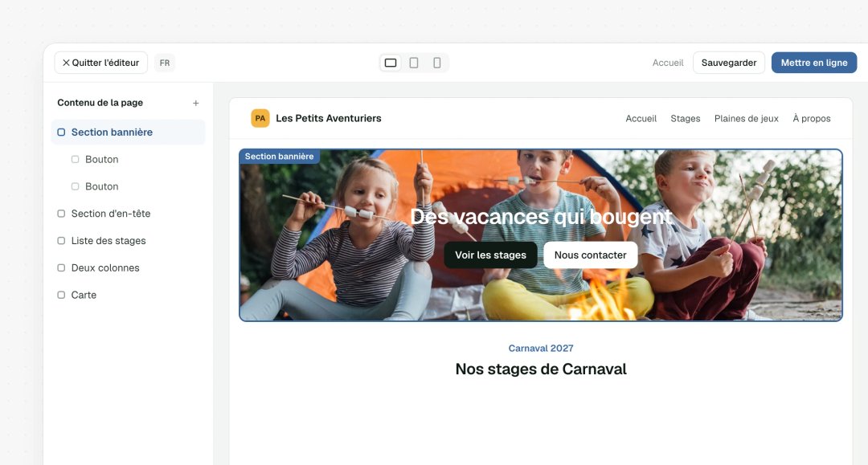Click the banner title Des vacances qui bougent

pyautogui.click(x=541, y=217)
